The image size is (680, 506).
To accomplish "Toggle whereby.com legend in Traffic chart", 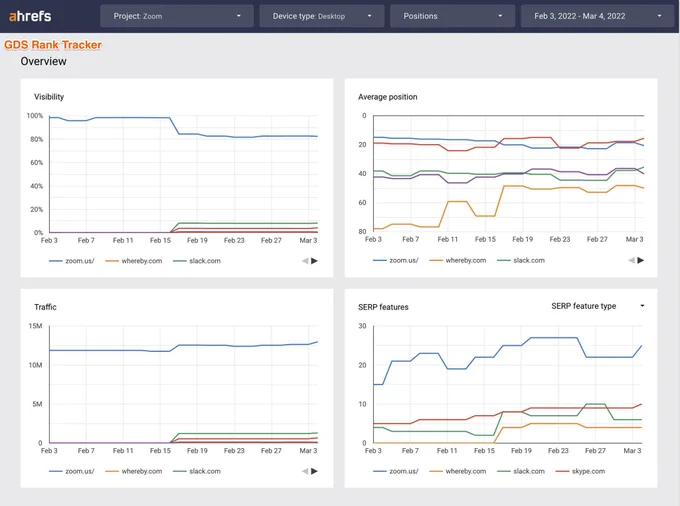I will [134, 471].
